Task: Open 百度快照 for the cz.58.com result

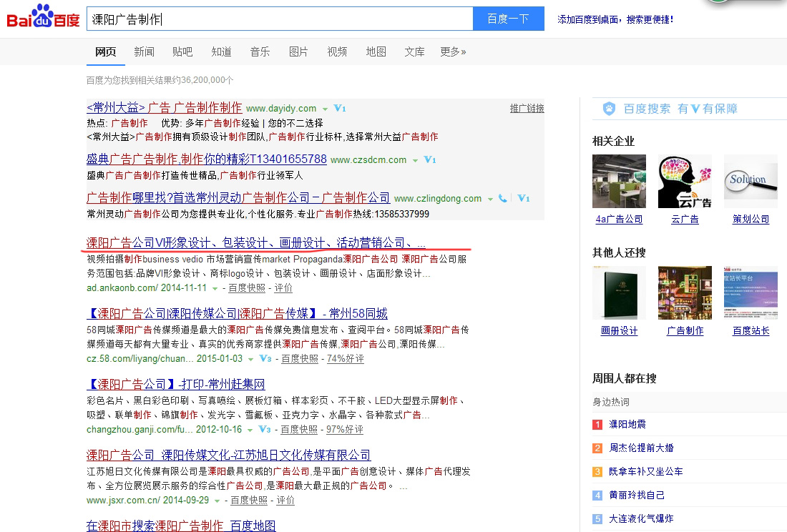Action: [300, 358]
